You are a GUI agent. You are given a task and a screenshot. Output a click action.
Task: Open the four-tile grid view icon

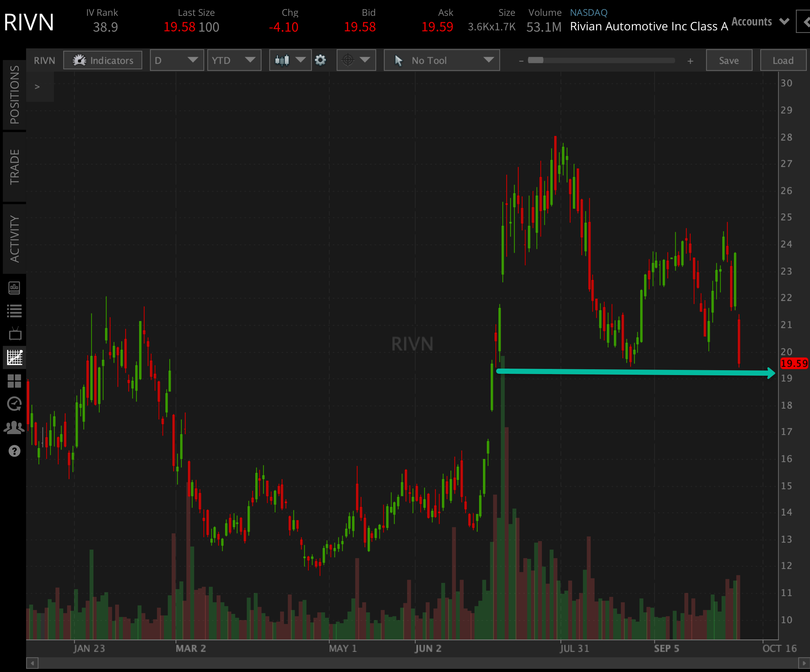tap(15, 381)
